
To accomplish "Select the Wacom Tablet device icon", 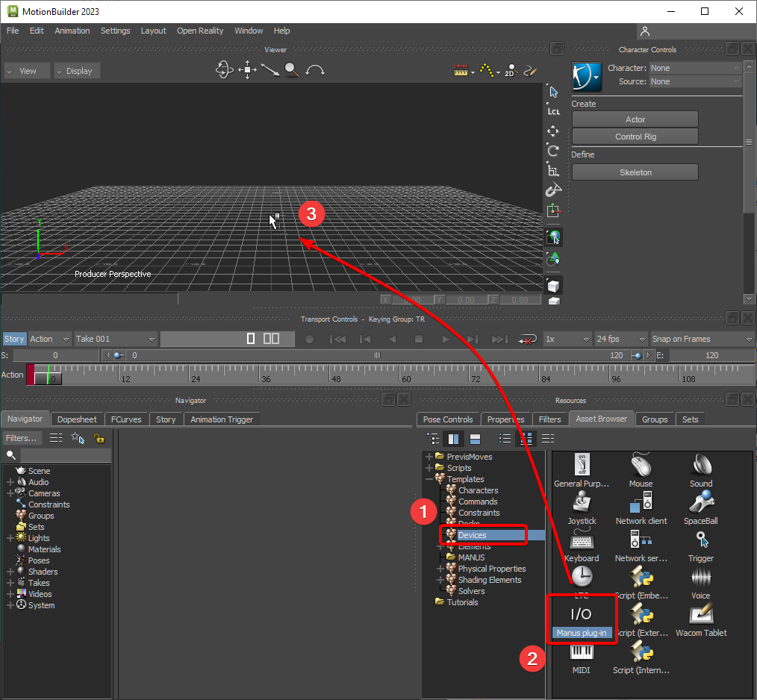I will point(700,614).
